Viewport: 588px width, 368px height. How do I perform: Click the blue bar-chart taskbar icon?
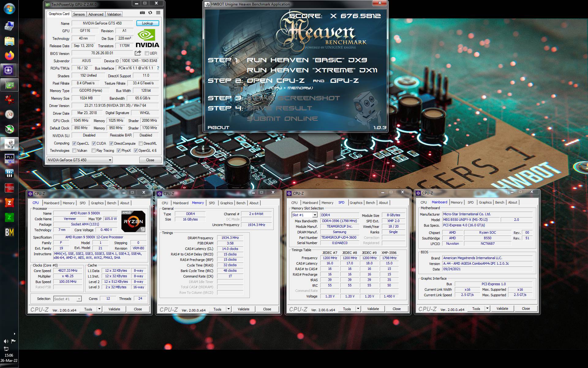9,173
